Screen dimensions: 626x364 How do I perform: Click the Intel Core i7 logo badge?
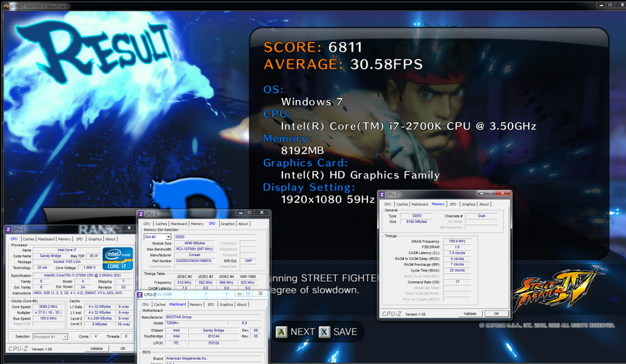pyautogui.click(x=118, y=258)
